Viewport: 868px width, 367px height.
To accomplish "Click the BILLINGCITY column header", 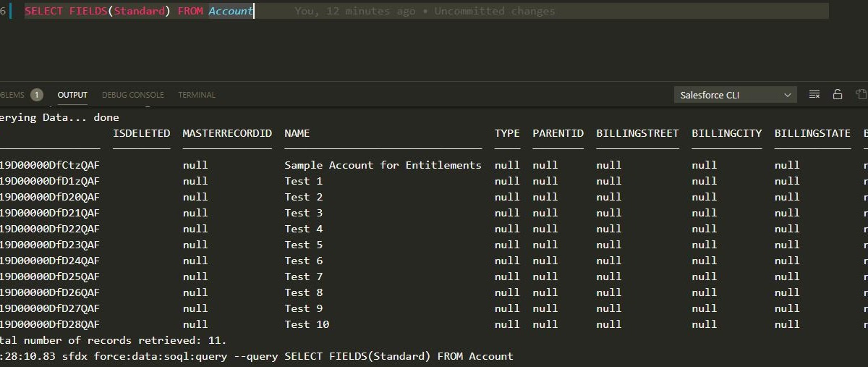I will coord(727,133).
